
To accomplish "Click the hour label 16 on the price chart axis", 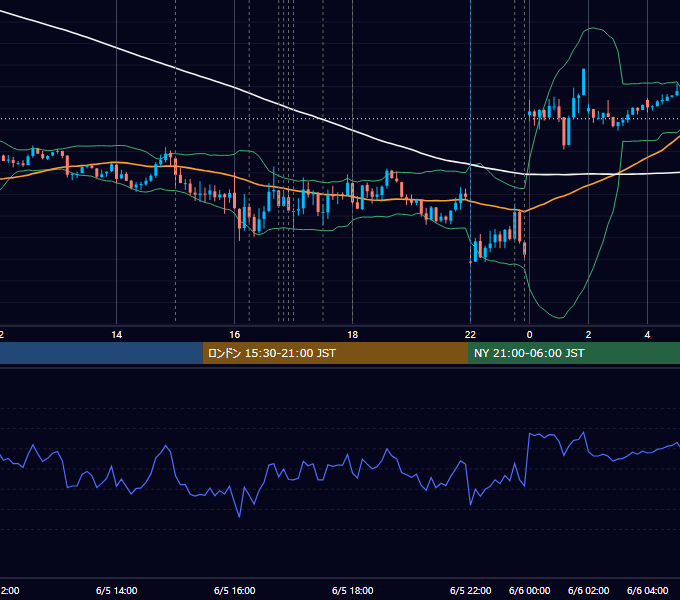I will pyautogui.click(x=234, y=335).
